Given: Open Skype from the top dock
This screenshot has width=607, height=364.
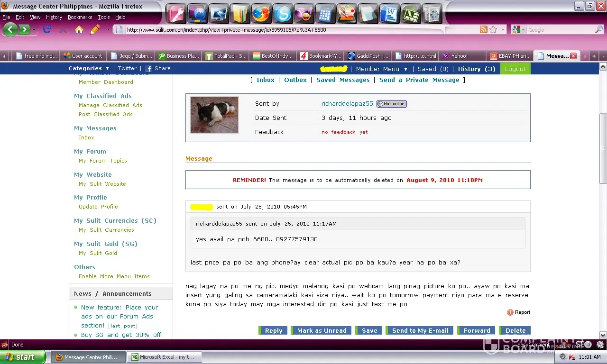Looking at the screenshot, I should (282, 14).
